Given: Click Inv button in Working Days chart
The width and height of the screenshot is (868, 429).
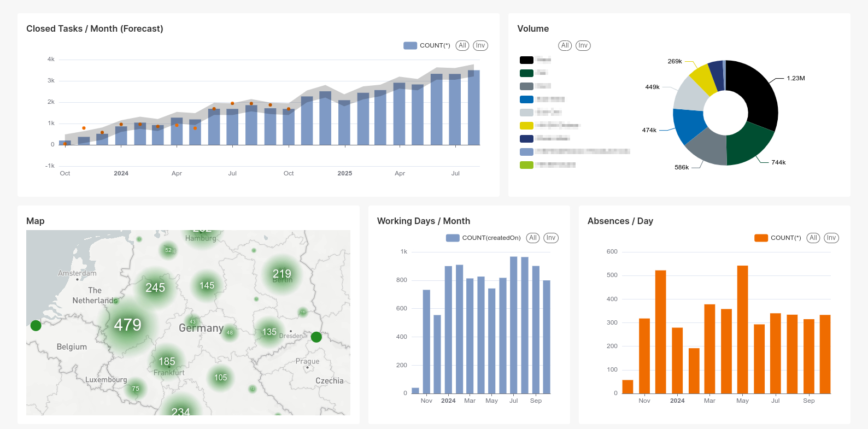Looking at the screenshot, I should 551,238.
